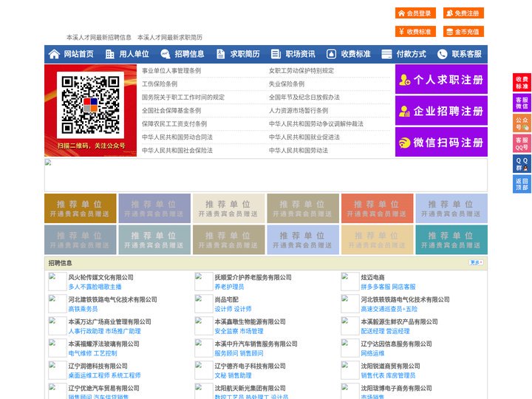This screenshot has height=399, width=532.
Task: Open job 高铁乘务员
Action: [x=83, y=309]
